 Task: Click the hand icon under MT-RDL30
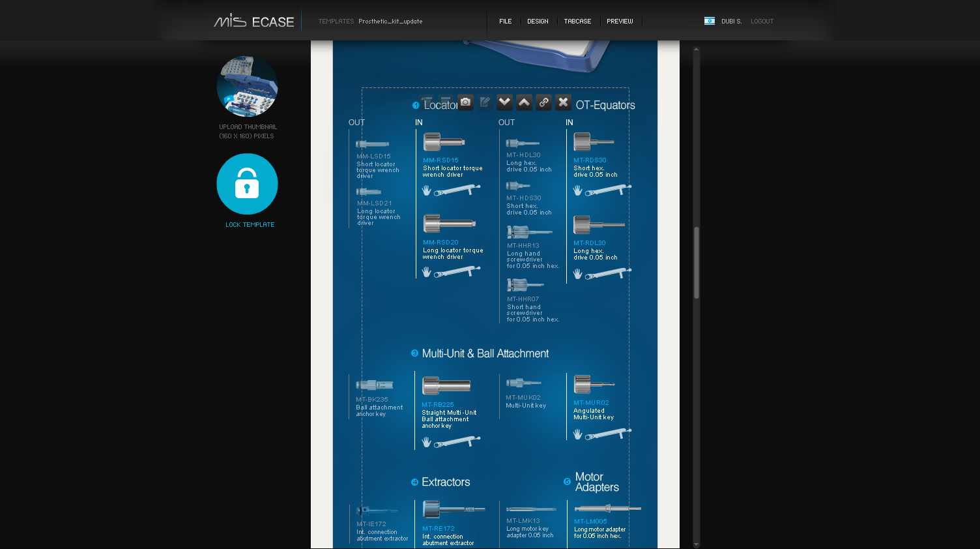578,274
